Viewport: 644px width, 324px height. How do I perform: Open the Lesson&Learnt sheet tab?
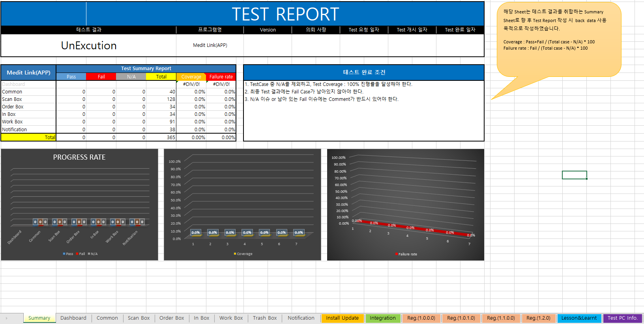click(x=579, y=318)
